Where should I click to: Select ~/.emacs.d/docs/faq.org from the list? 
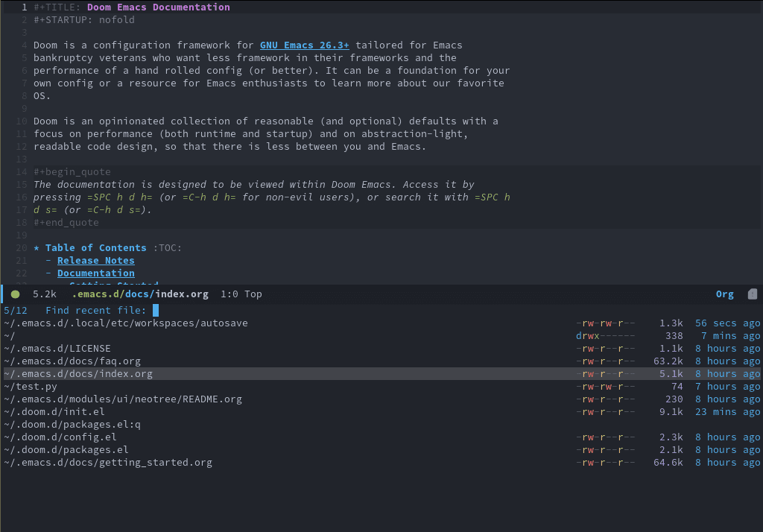click(x=72, y=361)
